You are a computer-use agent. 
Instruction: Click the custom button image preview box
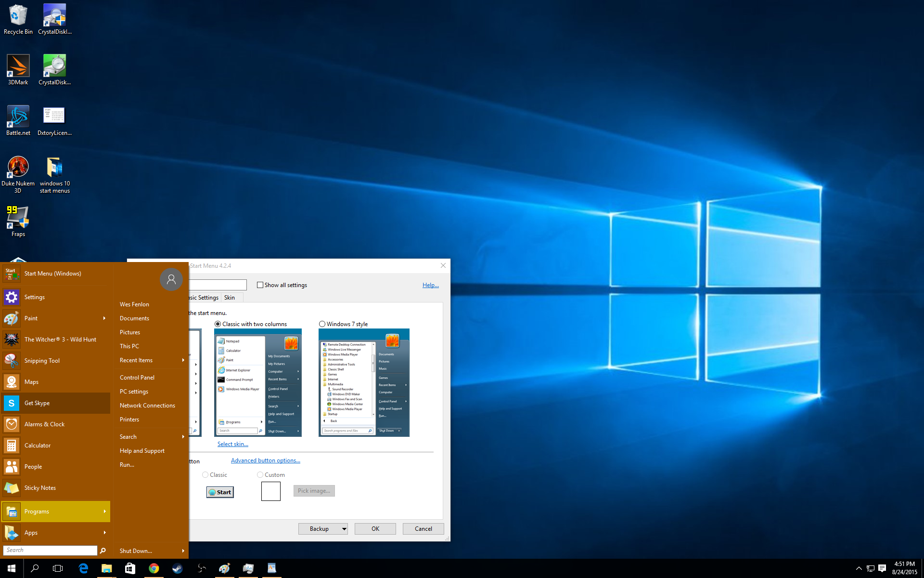coord(271,491)
